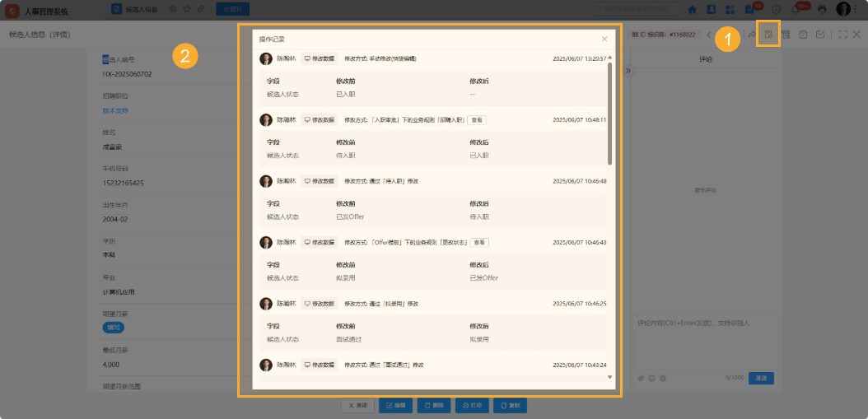868x419 pixels.
Task: Open the operation record icon in header
Action: (768, 35)
